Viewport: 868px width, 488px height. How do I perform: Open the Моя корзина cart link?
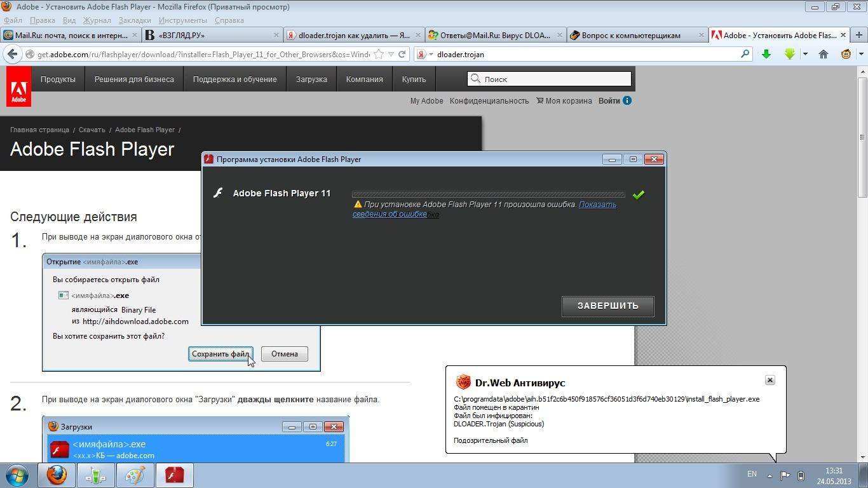click(x=564, y=100)
